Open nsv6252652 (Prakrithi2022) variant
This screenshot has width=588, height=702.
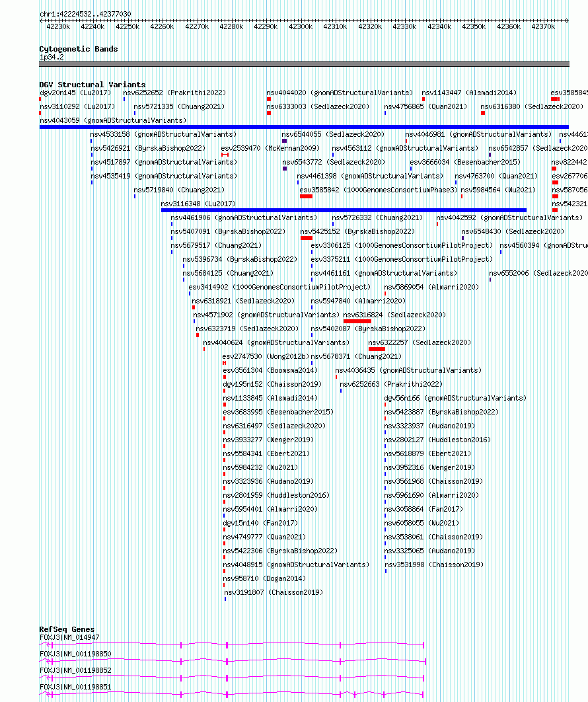point(174,93)
